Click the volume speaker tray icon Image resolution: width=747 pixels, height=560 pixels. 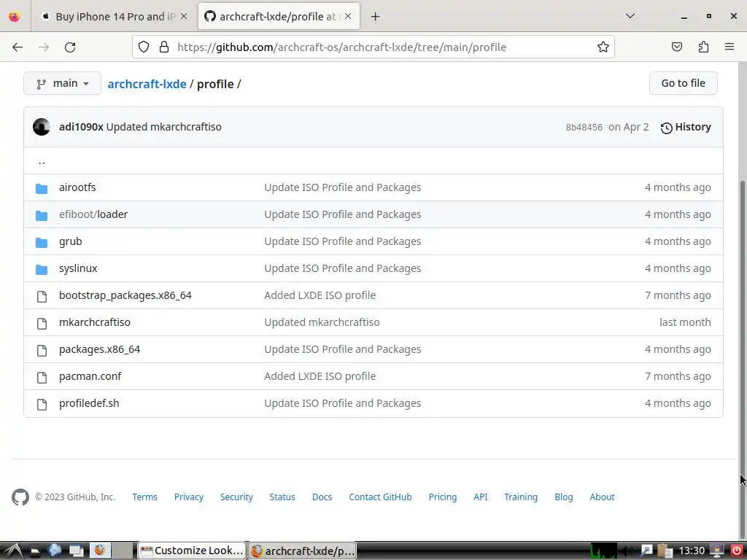pyautogui.click(x=628, y=551)
